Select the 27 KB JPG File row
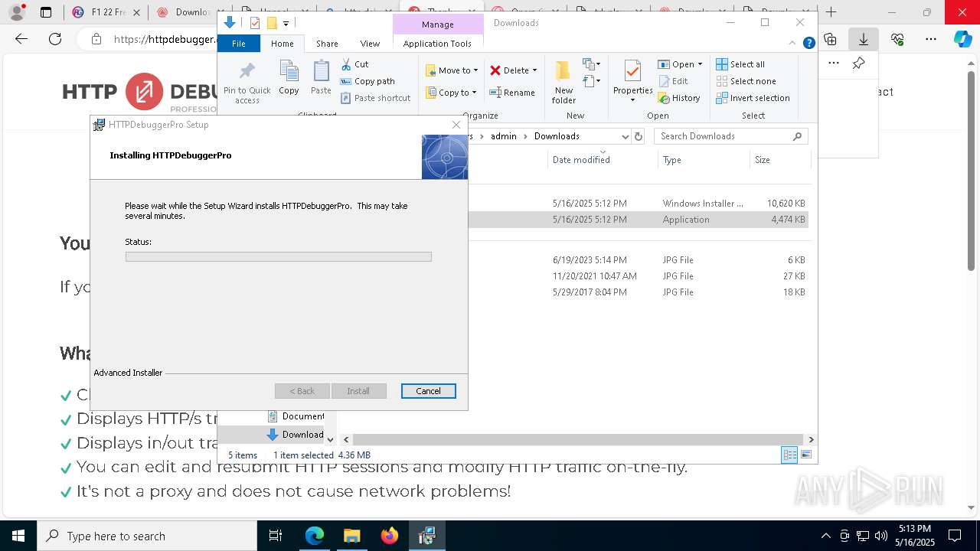This screenshot has width=980, height=551. click(x=638, y=276)
